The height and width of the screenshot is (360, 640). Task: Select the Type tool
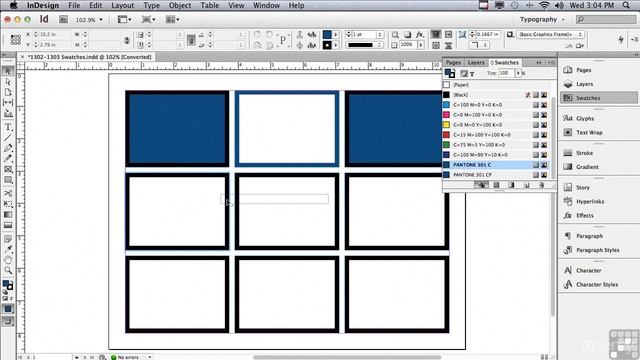(x=8, y=127)
